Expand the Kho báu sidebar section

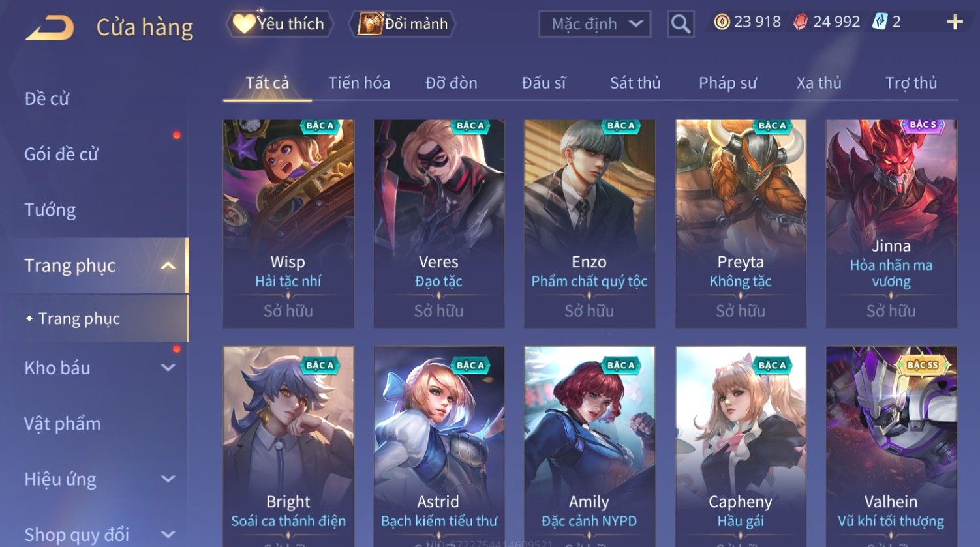click(168, 368)
